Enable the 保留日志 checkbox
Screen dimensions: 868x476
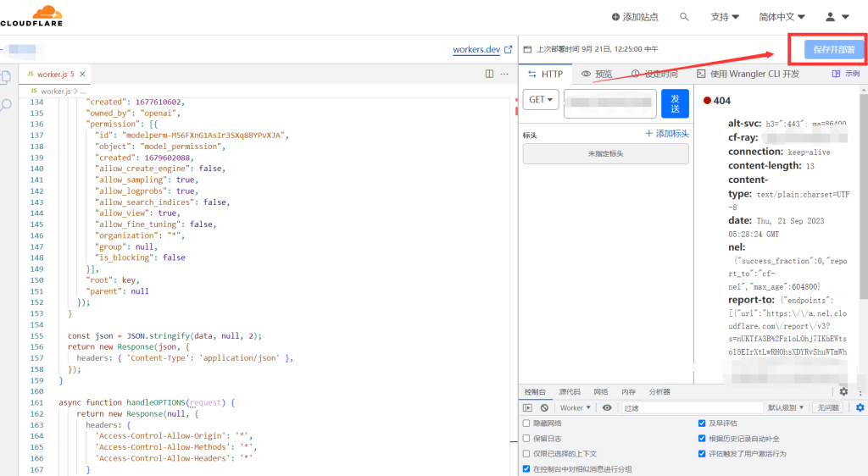[526, 438]
